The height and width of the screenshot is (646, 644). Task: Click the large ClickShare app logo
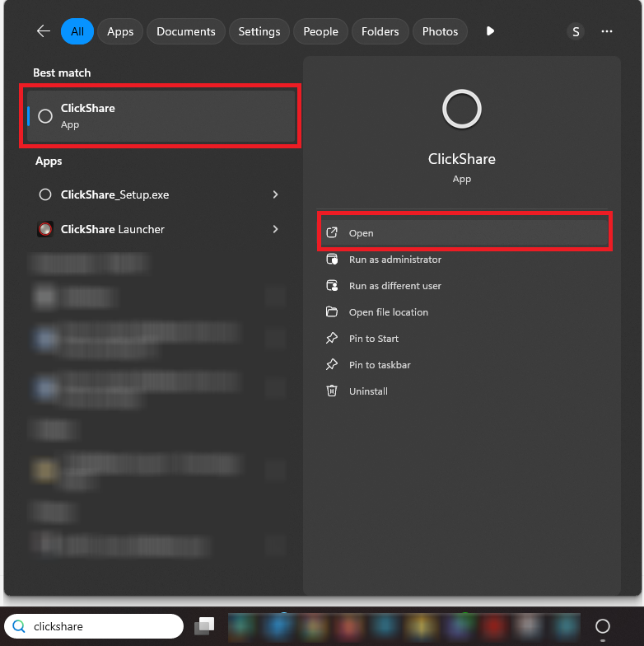[x=461, y=109]
